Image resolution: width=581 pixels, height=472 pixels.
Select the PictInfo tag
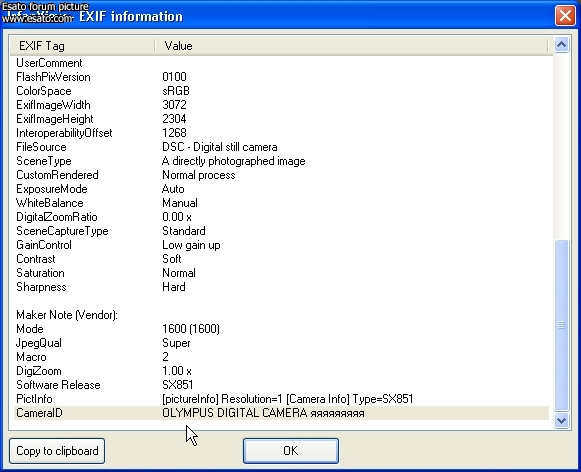tap(34, 399)
